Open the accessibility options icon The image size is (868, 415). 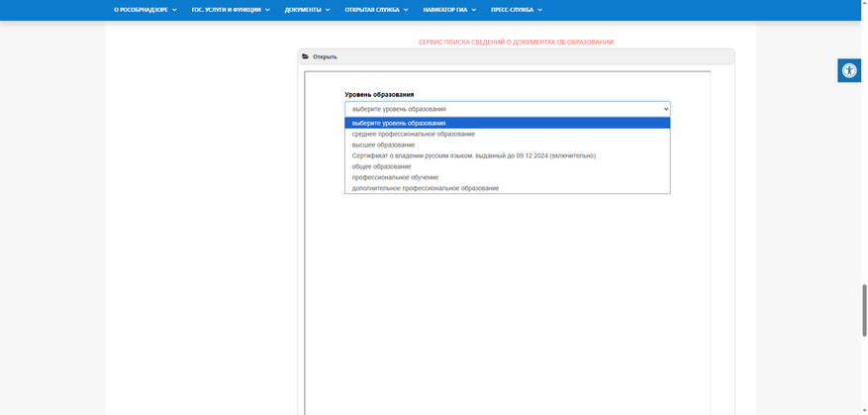[x=848, y=70]
